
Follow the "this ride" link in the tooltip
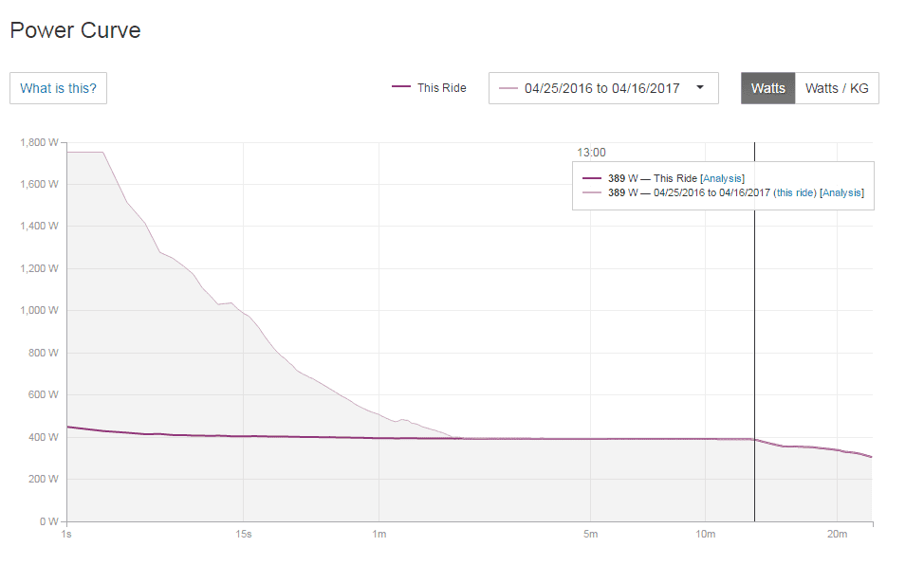(794, 192)
